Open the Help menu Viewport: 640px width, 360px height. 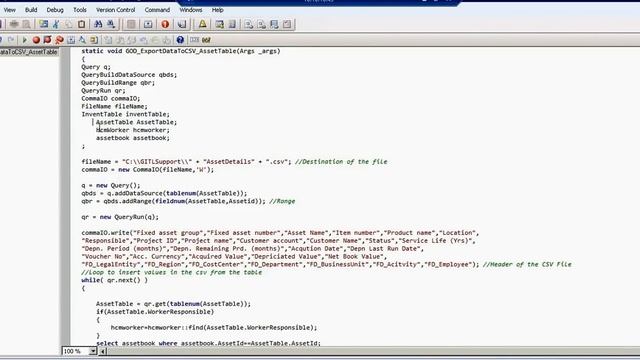tap(218, 10)
